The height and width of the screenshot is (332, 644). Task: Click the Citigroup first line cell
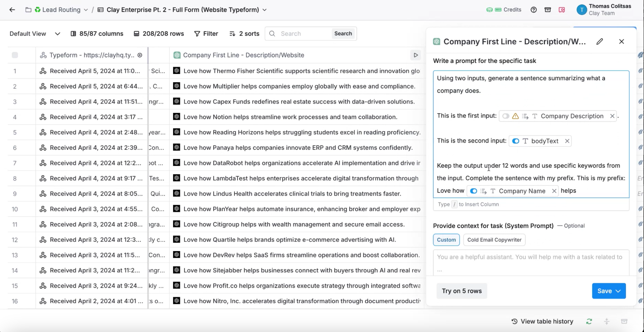pos(297,224)
